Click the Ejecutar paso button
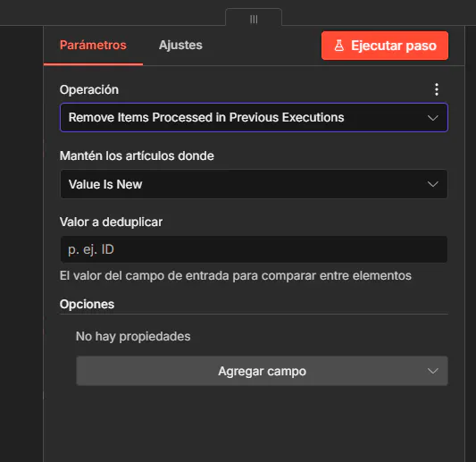 [x=385, y=46]
